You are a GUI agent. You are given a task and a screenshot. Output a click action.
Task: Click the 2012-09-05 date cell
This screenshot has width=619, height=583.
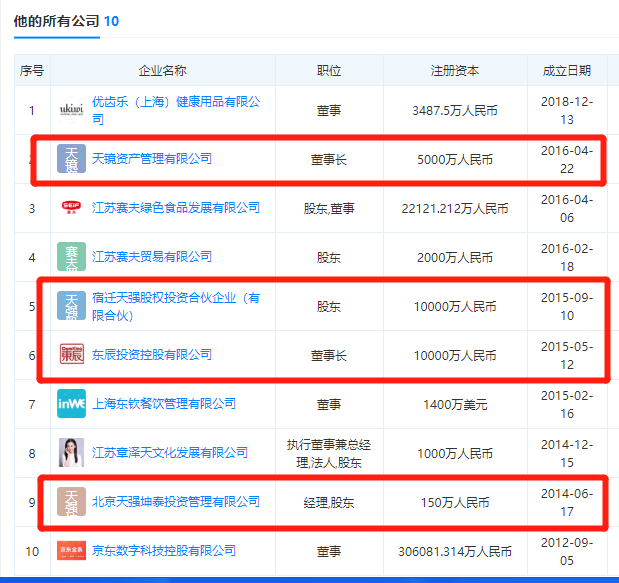tap(567, 551)
